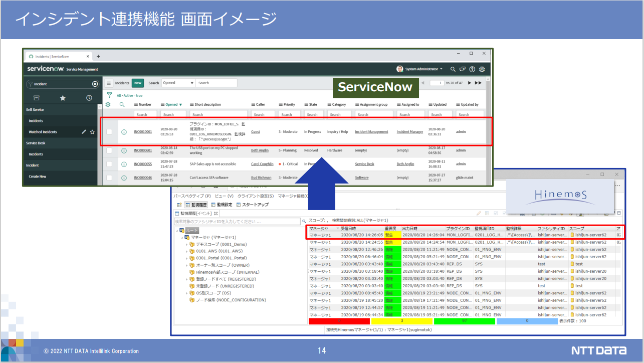Show history clock tab in navigator
Viewport: 644px width, 363px height.
coord(89,98)
